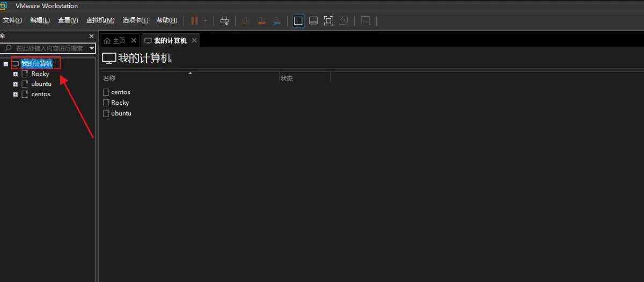Select Rocky in the library tree
Image resolution: width=644 pixels, height=282 pixels.
point(40,74)
